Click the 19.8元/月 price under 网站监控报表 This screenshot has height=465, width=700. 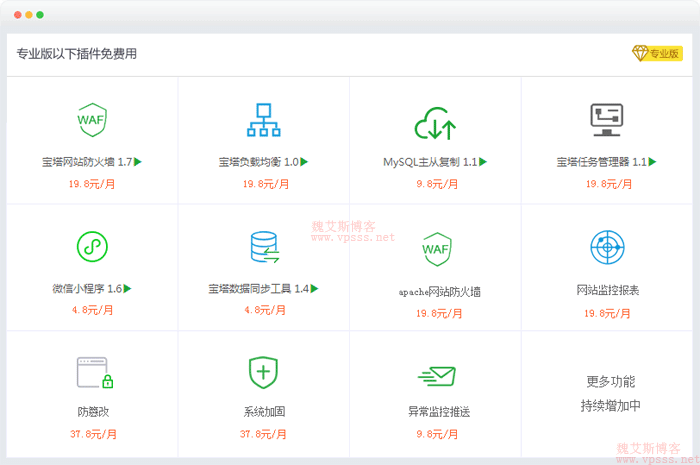607,314
